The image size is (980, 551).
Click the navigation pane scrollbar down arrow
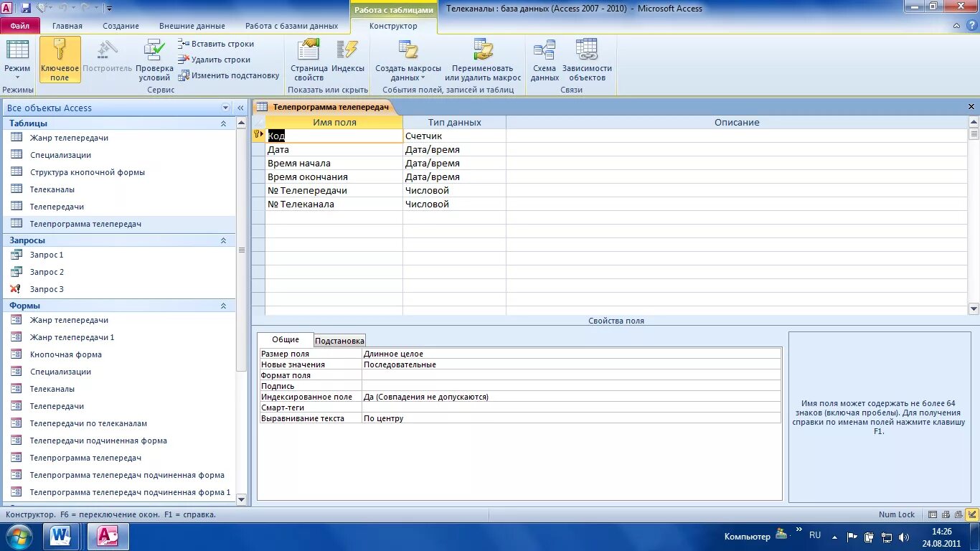[241, 499]
